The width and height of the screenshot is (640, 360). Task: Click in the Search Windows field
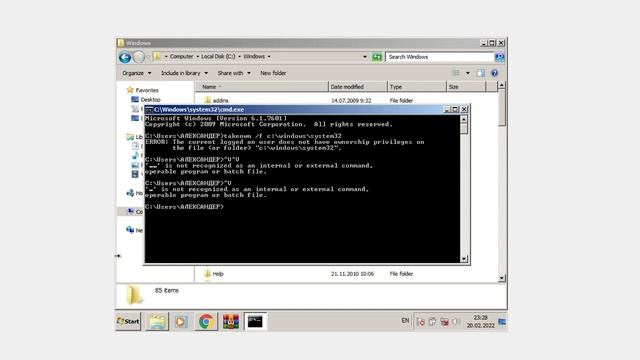tap(440, 57)
